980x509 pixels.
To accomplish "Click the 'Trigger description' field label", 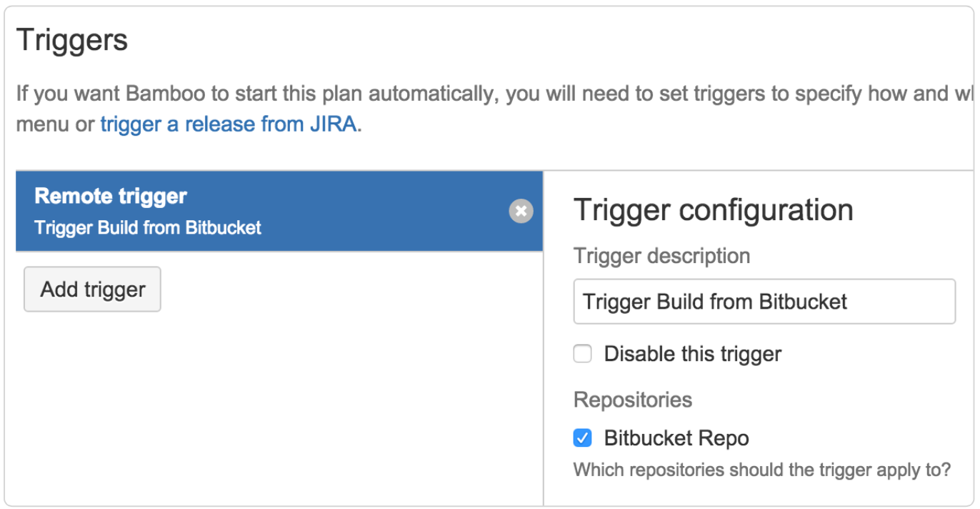I will [661, 256].
